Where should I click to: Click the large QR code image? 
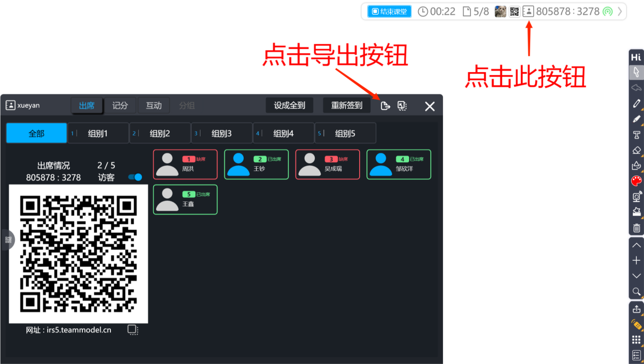[78, 254]
